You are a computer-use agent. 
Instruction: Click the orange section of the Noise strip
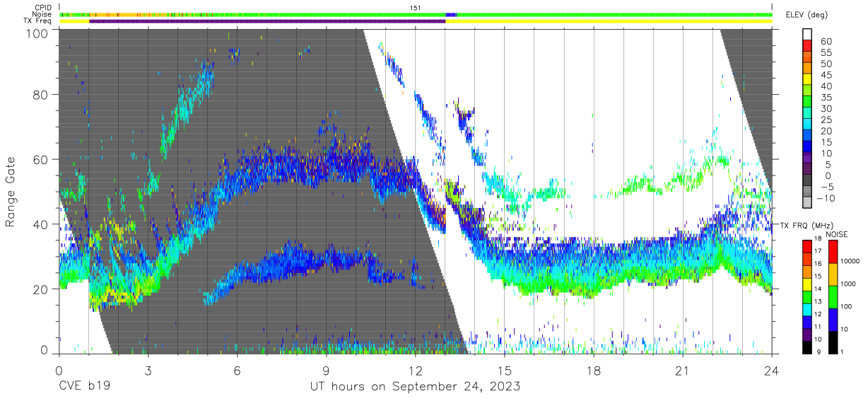(x=120, y=14)
